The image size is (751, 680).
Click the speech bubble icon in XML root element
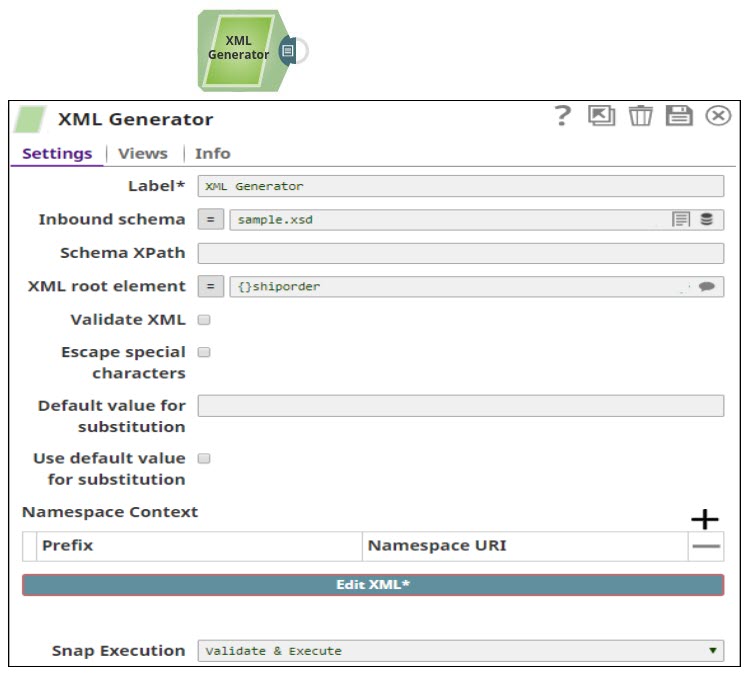coord(706,287)
